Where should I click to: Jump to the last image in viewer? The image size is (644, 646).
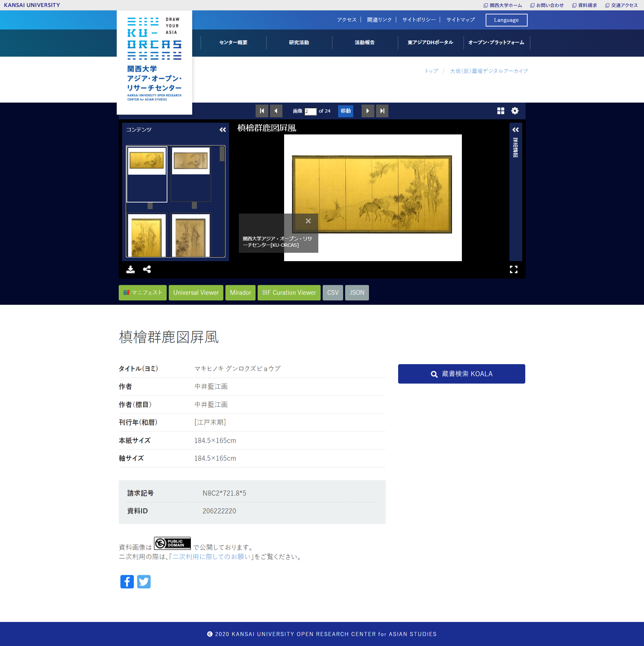(382, 111)
